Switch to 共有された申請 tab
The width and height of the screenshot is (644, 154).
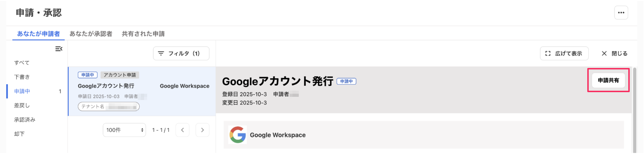(x=143, y=34)
